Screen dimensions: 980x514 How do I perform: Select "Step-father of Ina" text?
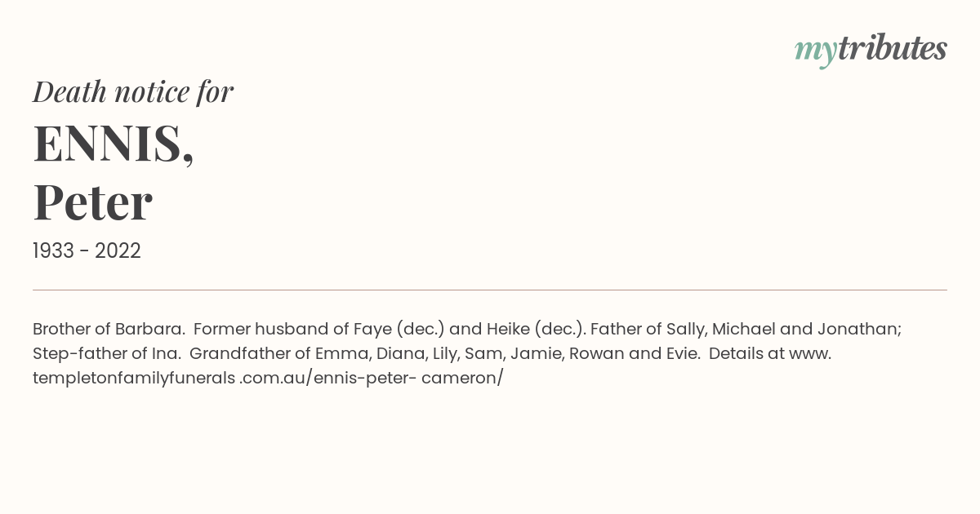(105, 354)
